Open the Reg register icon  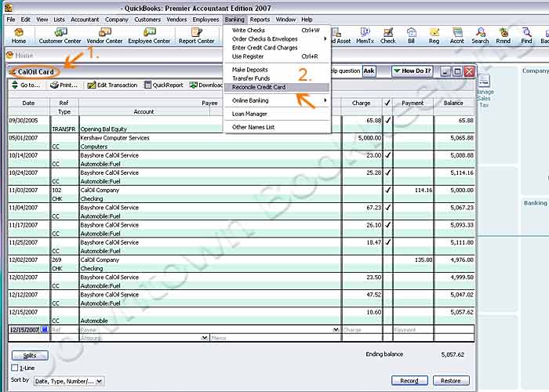click(x=434, y=36)
